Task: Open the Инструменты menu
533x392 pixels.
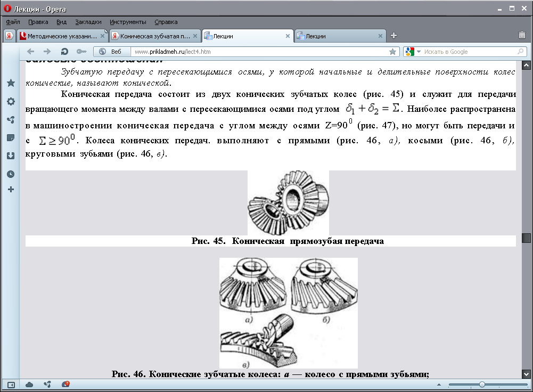Action: tap(128, 22)
